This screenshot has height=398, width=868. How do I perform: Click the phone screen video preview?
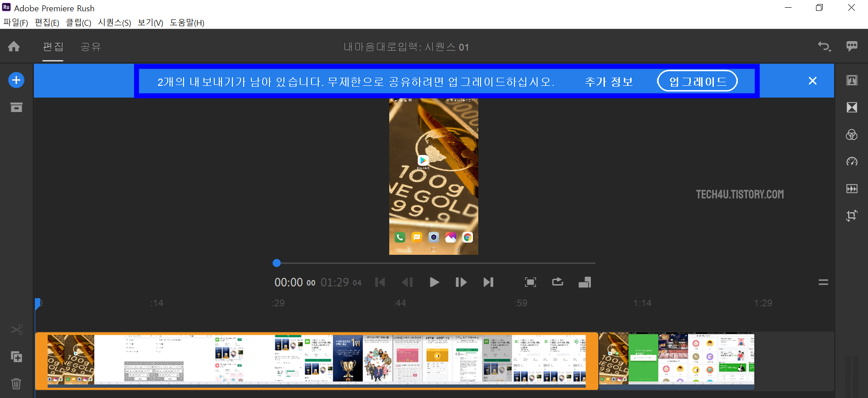pyautogui.click(x=434, y=176)
